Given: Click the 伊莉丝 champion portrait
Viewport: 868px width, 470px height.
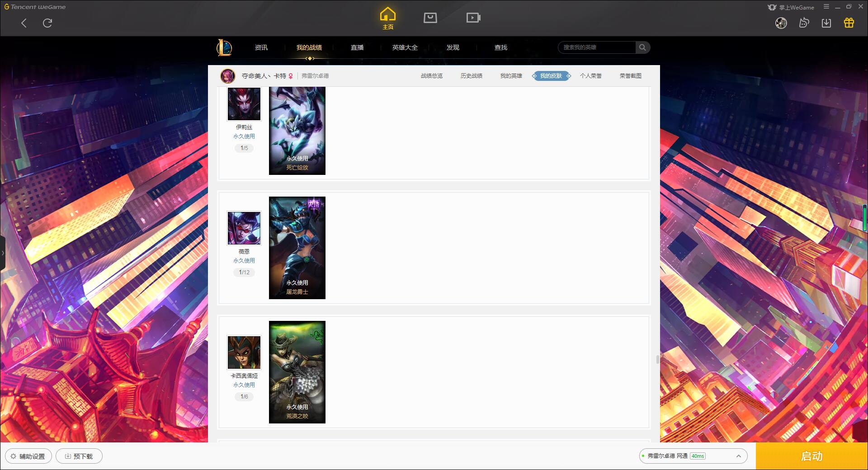Looking at the screenshot, I should tap(244, 103).
